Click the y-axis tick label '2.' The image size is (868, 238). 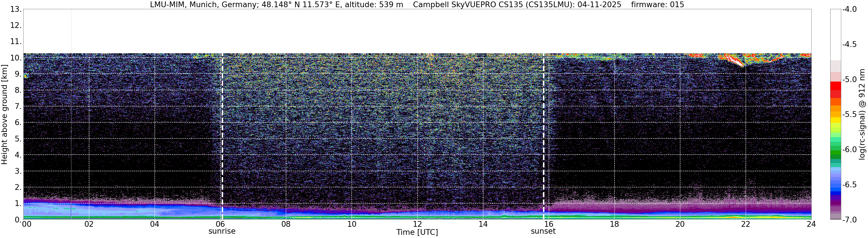coord(18,187)
